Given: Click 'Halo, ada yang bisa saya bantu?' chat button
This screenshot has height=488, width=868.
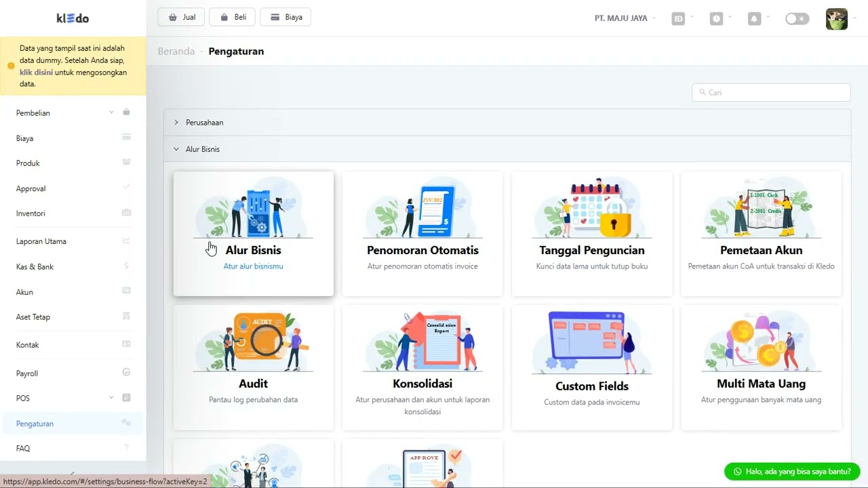Looking at the screenshot, I should click(792, 471).
